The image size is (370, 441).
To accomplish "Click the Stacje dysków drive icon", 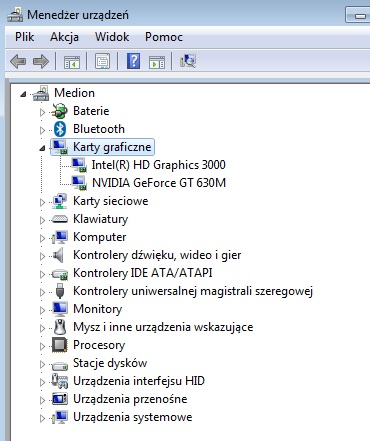I will (60, 365).
